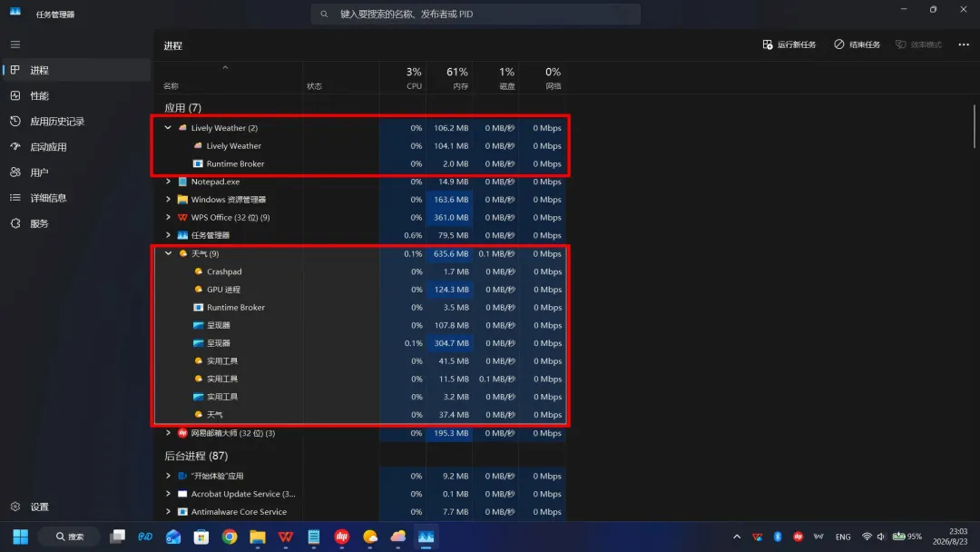The image size is (980, 552).
Task: Toggle 效率模式 button
Action: [918, 44]
